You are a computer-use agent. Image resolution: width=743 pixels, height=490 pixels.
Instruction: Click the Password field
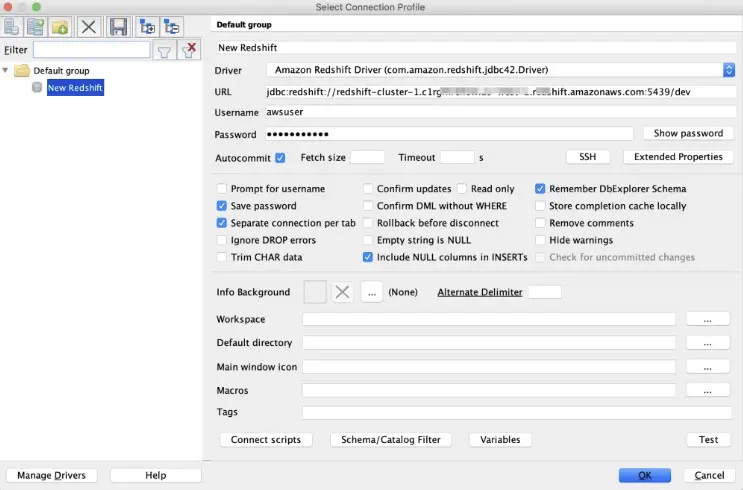click(449, 134)
